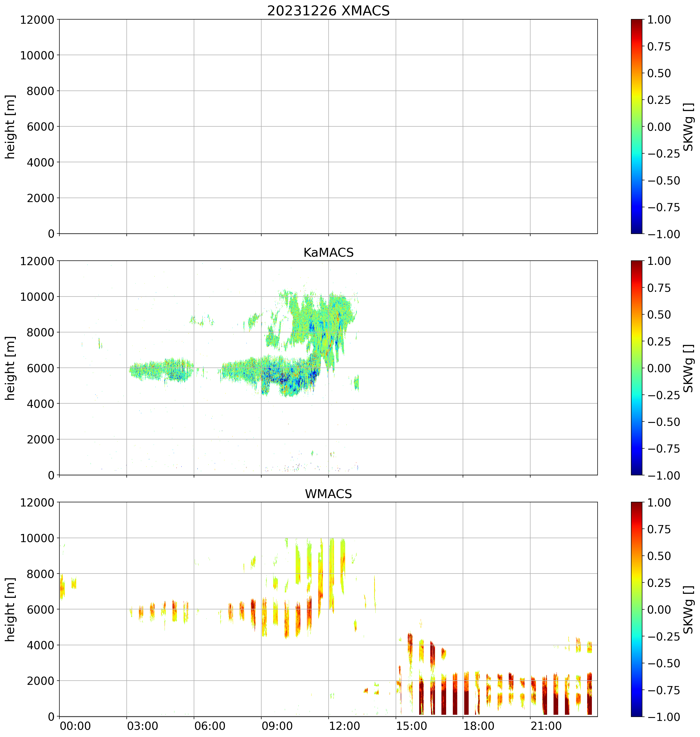This screenshot has height=737, width=700.
Task: Click the 21:00 time axis label
Action: tap(546, 726)
